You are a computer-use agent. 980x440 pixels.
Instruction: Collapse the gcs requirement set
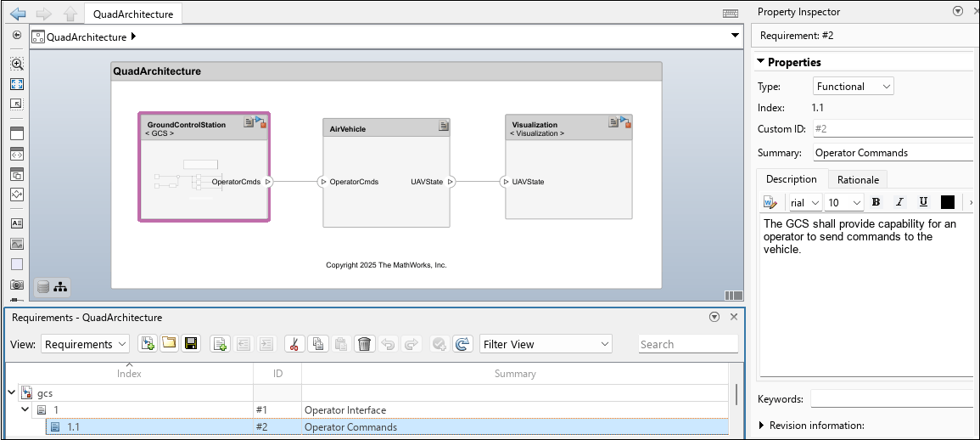point(11,392)
